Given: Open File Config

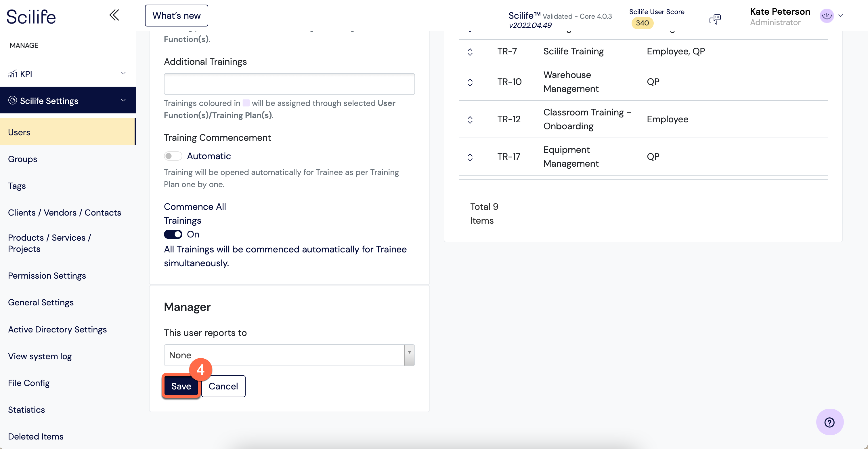Looking at the screenshot, I should pyautogui.click(x=29, y=383).
